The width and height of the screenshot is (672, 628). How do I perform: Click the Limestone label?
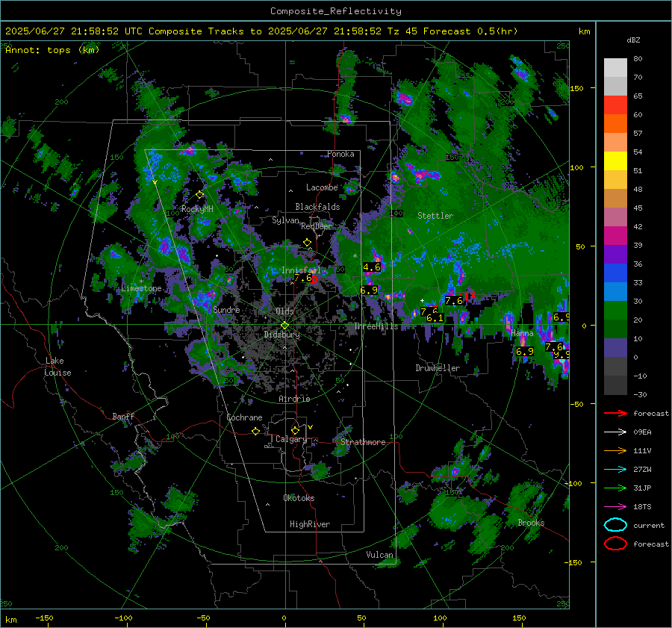(141, 288)
